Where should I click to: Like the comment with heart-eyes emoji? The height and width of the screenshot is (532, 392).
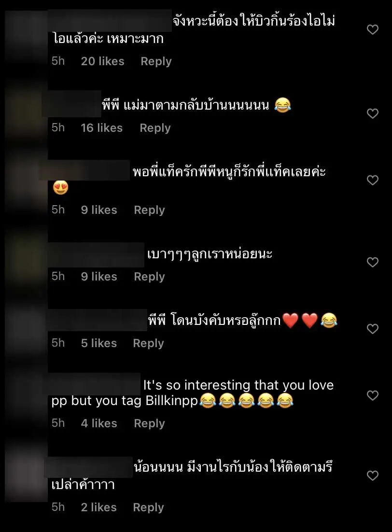point(372,180)
